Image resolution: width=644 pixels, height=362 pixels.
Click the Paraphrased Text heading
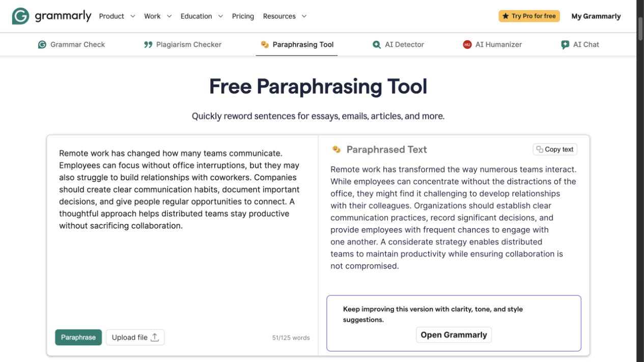386,149
